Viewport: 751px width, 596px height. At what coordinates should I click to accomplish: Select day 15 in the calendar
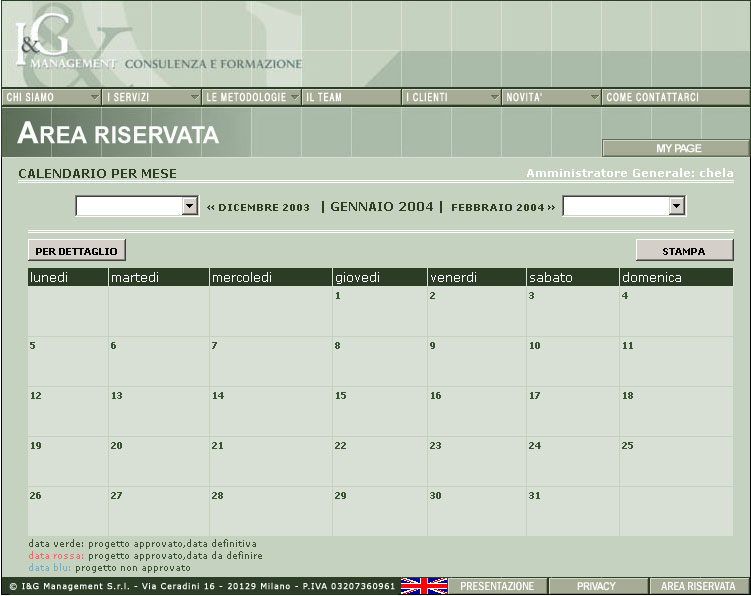point(341,396)
